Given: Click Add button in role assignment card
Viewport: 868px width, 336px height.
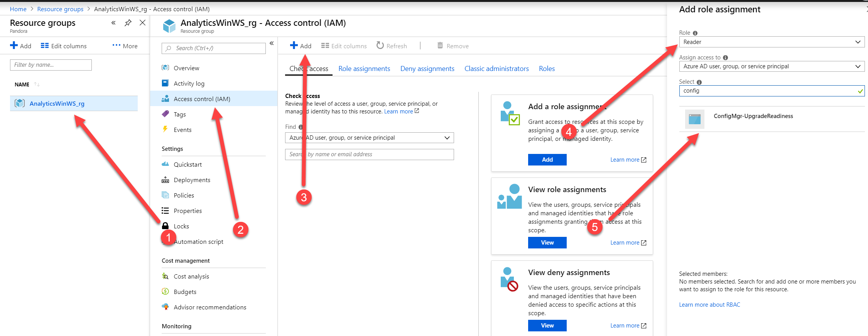Looking at the screenshot, I should tap(547, 160).
